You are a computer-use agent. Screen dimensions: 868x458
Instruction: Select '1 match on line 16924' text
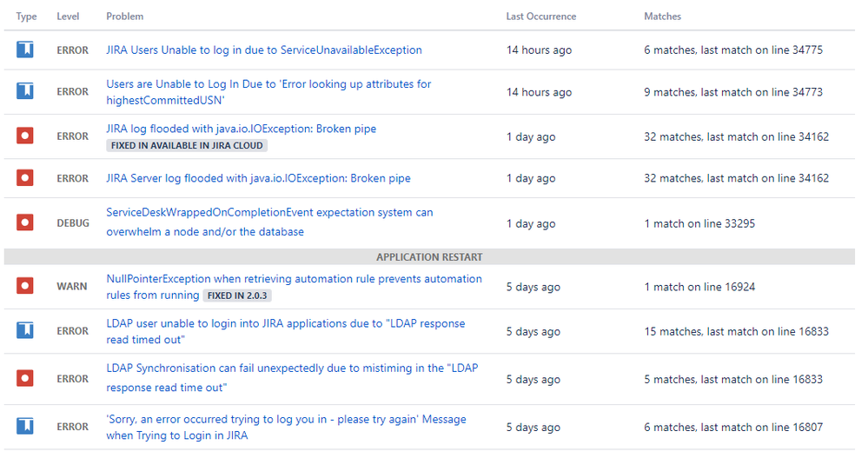pyautogui.click(x=699, y=287)
